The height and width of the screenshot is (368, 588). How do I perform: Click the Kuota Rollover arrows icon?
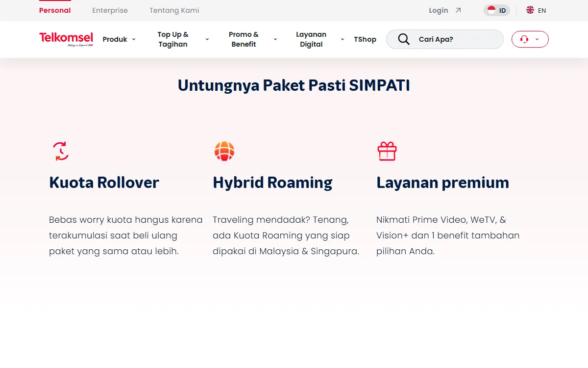click(x=61, y=151)
